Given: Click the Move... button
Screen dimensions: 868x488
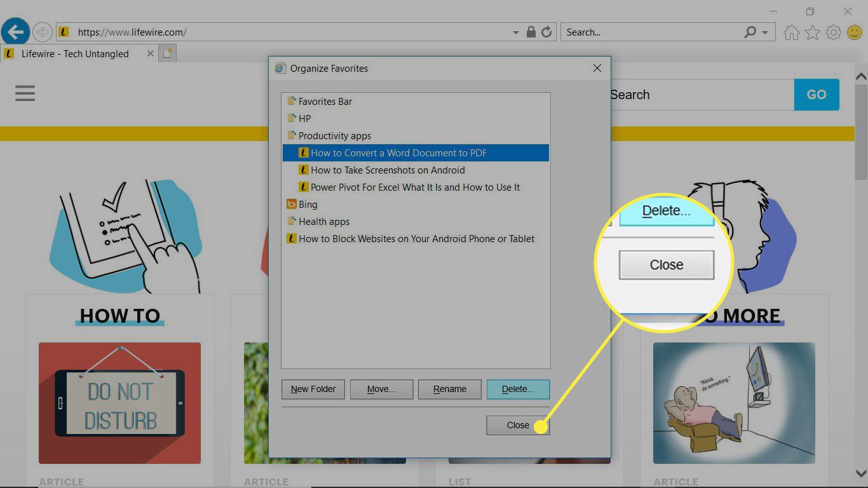Looking at the screenshot, I should click(381, 389).
